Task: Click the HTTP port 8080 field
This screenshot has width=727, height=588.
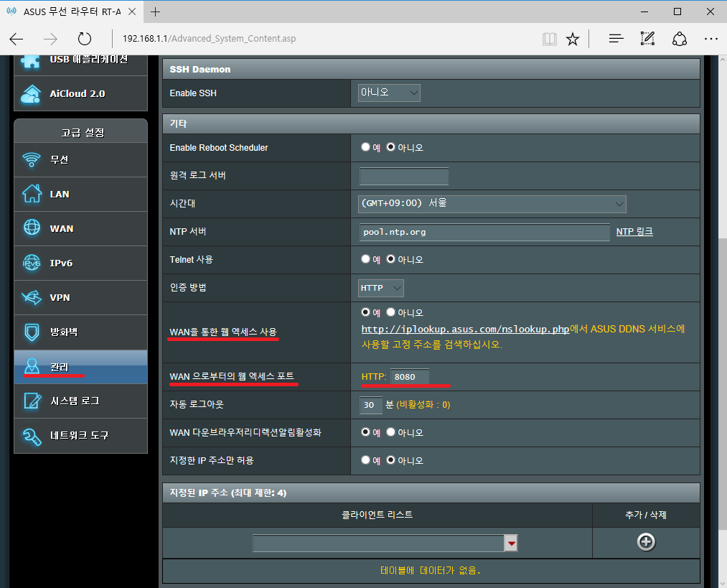Action: click(x=410, y=376)
